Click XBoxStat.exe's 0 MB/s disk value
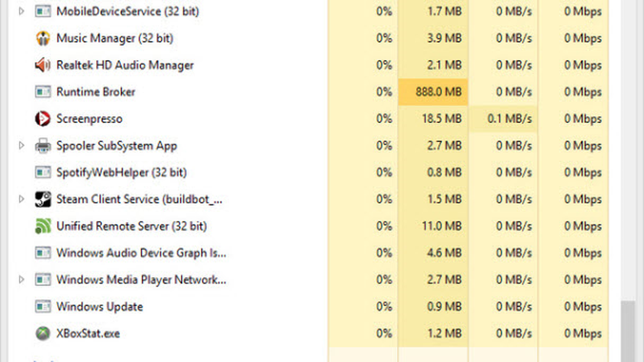This screenshot has height=362, width=644. [x=514, y=333]
